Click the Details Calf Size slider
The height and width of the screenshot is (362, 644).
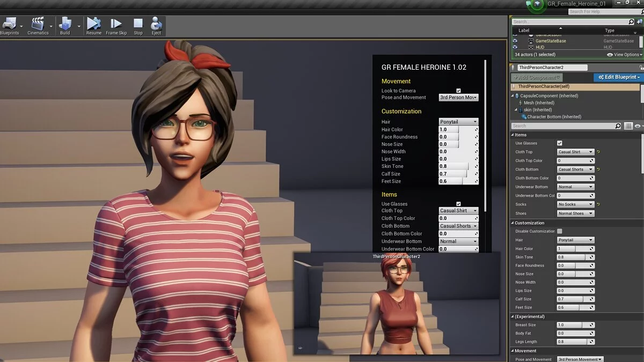[575, 299]
